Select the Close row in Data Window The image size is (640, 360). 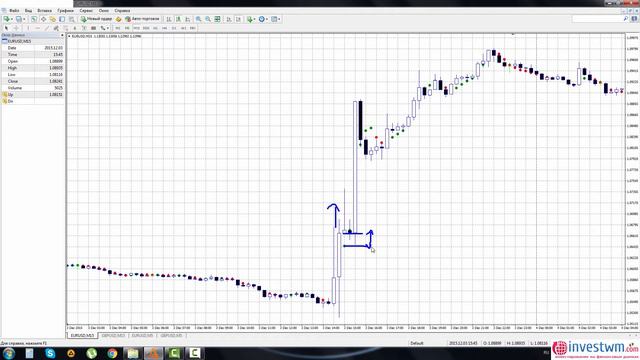(x=33, y=81)
